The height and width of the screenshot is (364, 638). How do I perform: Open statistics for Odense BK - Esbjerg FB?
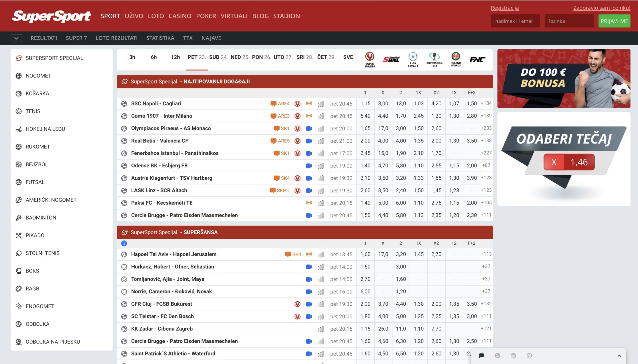320,166
